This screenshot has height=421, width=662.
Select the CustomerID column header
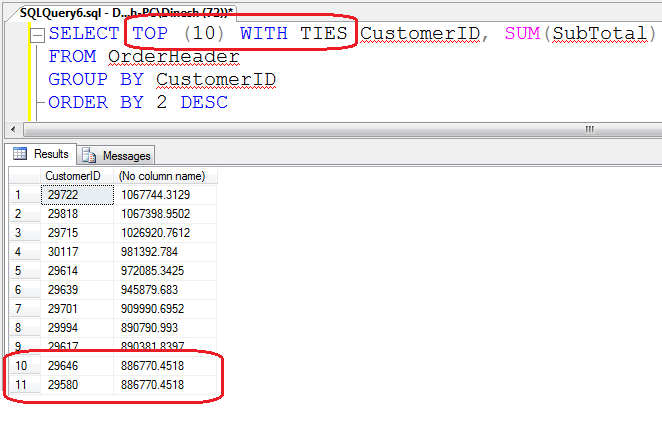point(77,176)
